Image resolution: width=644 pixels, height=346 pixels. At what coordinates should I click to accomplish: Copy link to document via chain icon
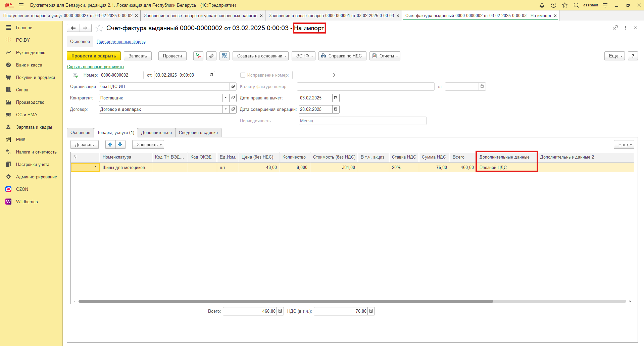pos(615,28)
